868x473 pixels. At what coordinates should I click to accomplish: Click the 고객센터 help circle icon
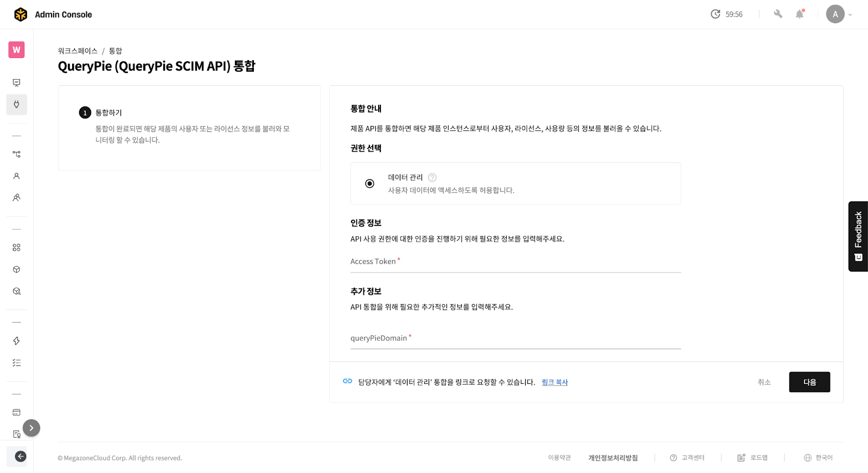click(x=673, y=458)
